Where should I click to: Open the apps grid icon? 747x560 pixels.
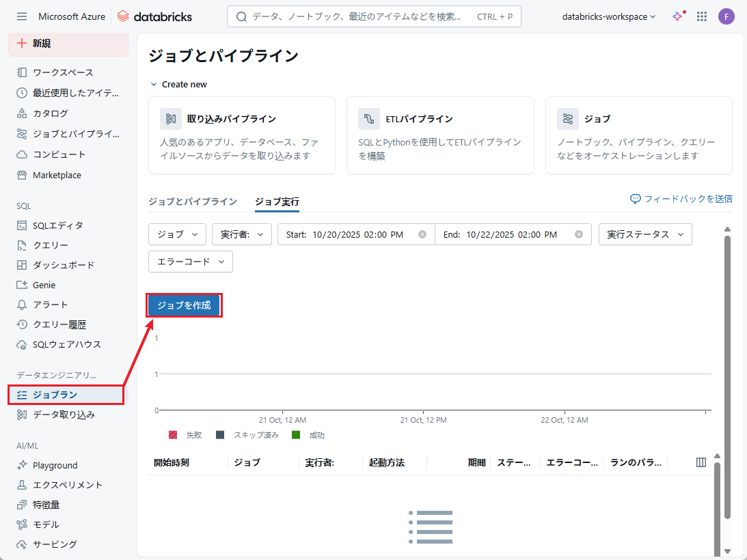(701, 16)
